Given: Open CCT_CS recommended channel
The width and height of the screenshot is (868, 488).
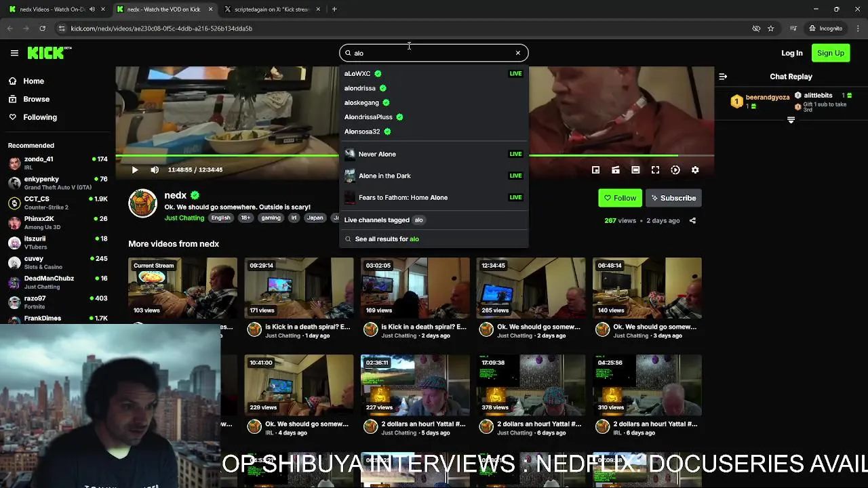Looking at the screenshot, I should coord(58,203).
